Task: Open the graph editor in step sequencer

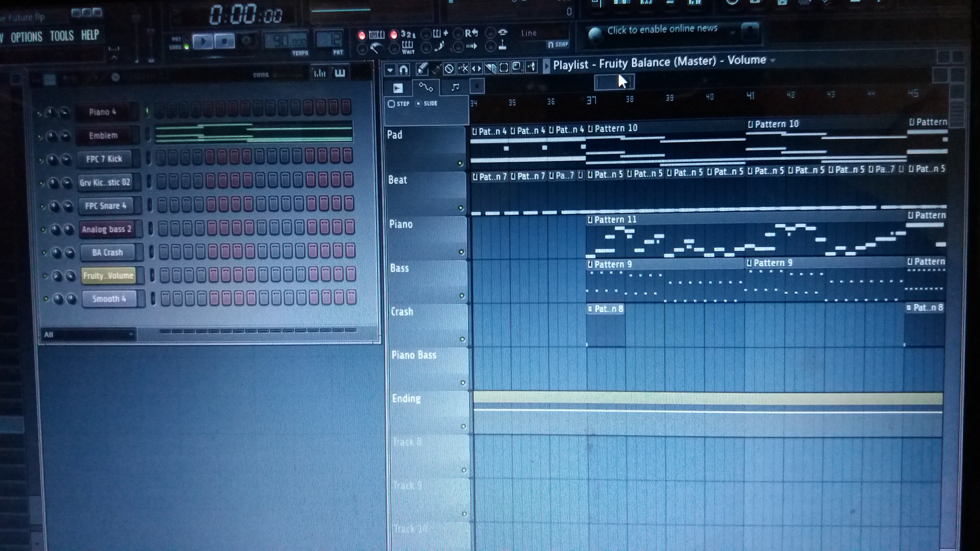Action: (x=320, y=73)
